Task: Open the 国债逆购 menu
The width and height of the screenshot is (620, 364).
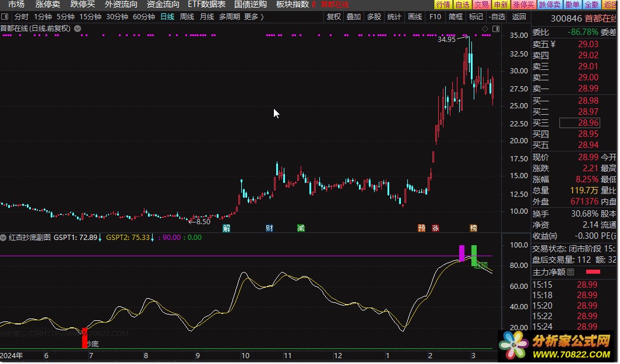Action: click(x=251, y=4)
